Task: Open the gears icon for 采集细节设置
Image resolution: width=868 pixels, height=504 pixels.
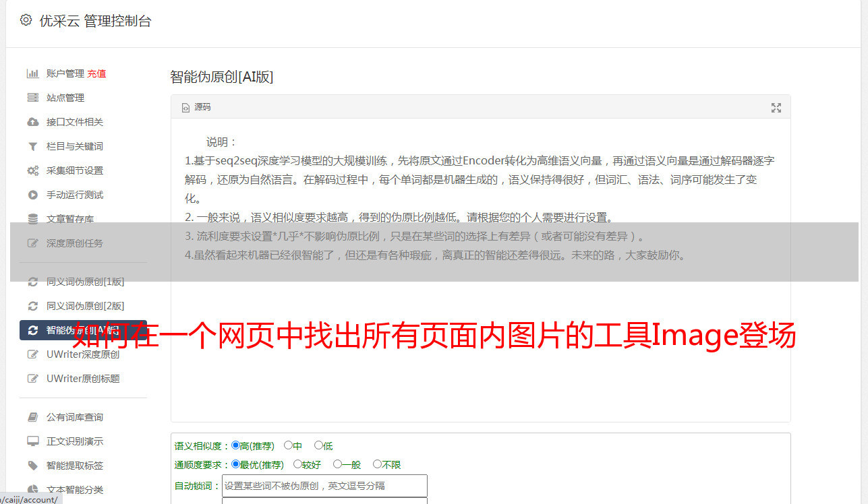Action: 32,170
